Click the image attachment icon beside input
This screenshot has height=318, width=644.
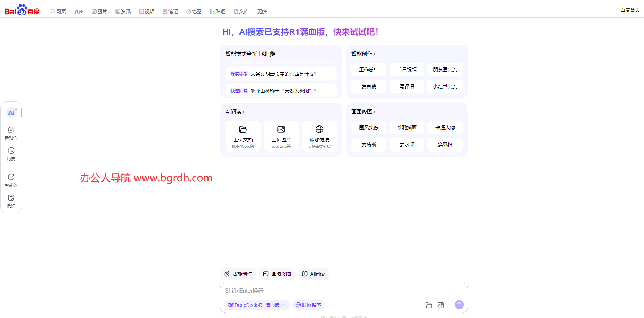click(x=441, y=305)
